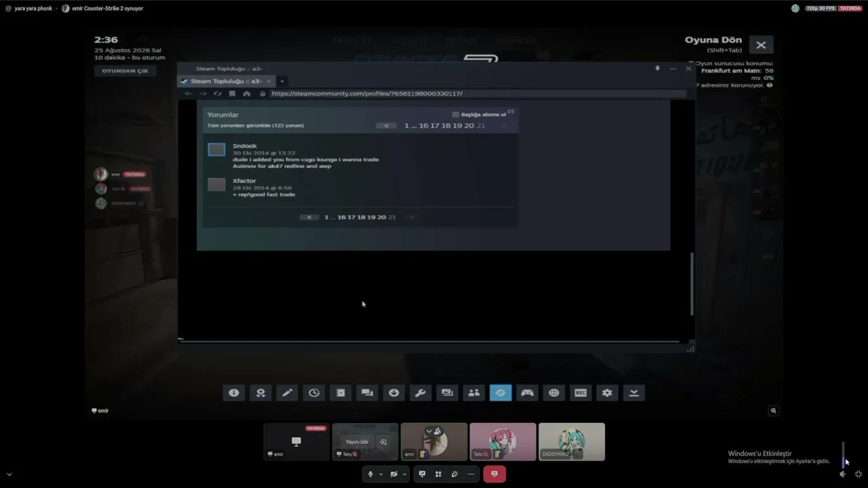Expand the microphone options arrow

tap(381, 474)
